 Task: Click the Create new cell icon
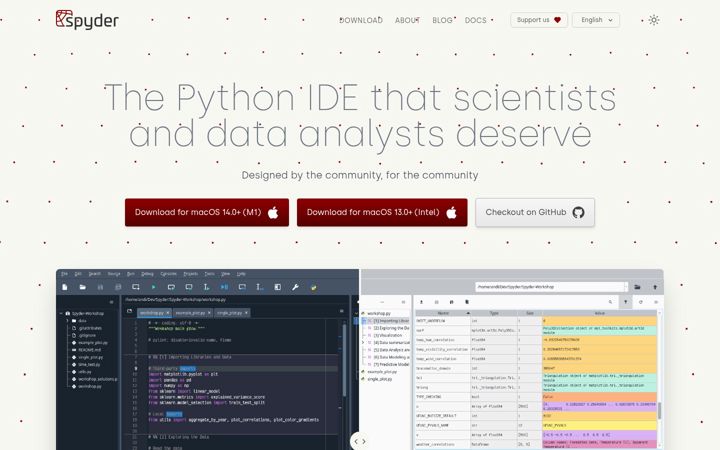pyautogui.click(x=135, y=287)
